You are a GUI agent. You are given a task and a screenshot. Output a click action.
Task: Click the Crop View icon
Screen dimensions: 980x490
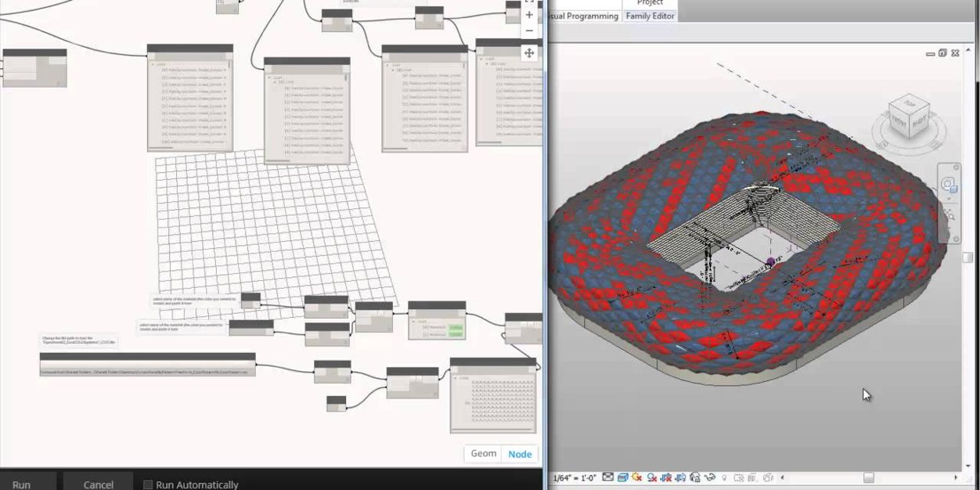[665, 477]
